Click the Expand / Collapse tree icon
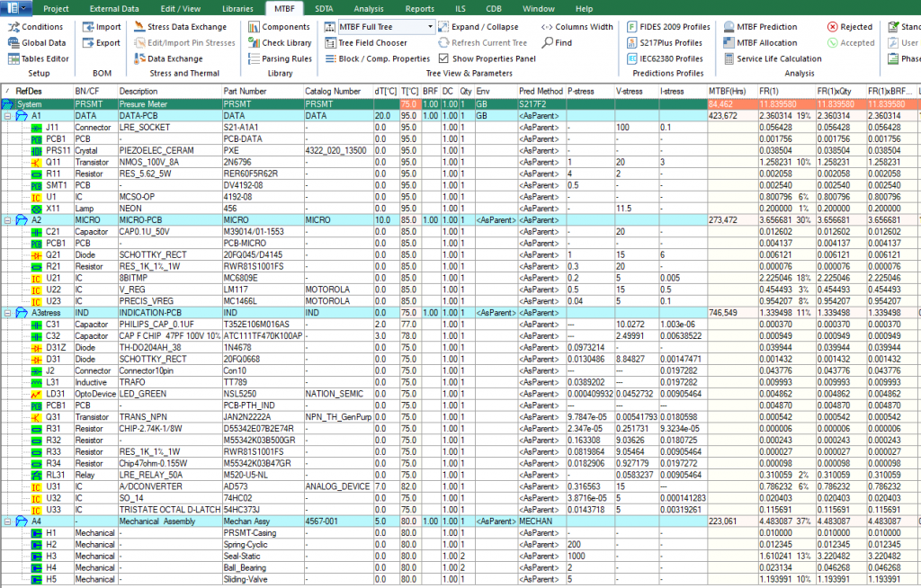Viewport: 921px width, 588px height. (443, 27)
